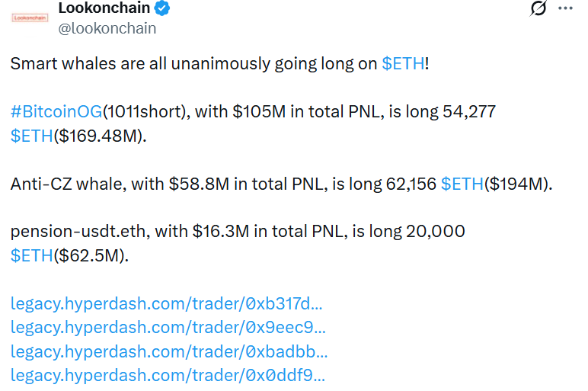Visit the hyperdash trader link ending 0xbadbb

(169, 351)
